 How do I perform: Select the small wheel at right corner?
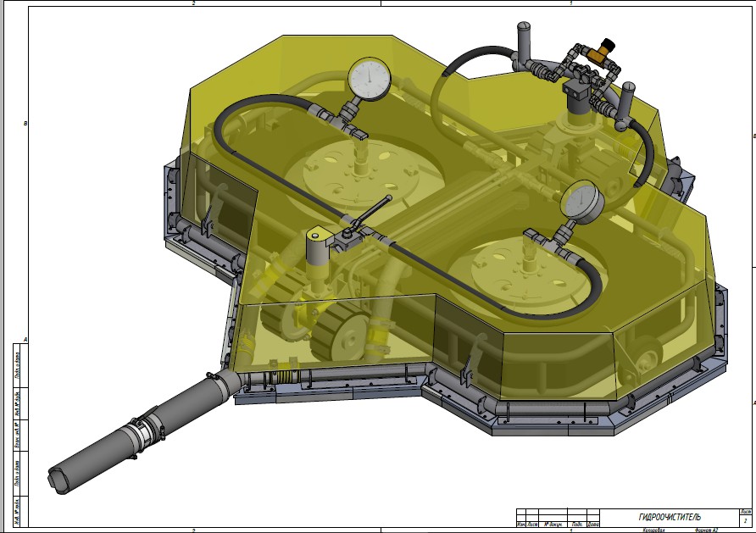[646, 358]
